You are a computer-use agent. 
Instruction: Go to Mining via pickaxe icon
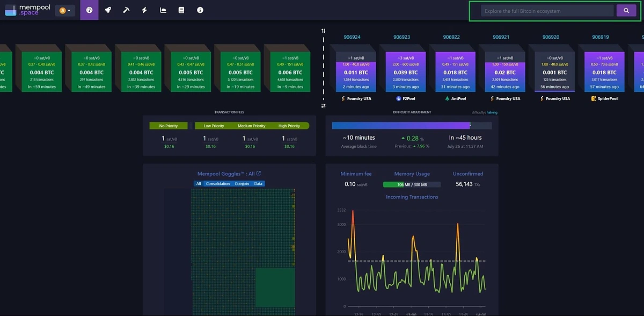click(126, 10)
